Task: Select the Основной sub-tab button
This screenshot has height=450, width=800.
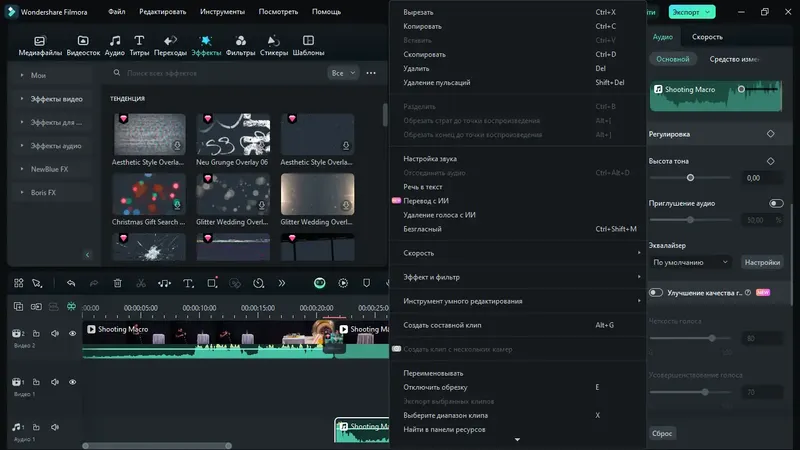Action: pyautogui.click(x=673, y=59)
